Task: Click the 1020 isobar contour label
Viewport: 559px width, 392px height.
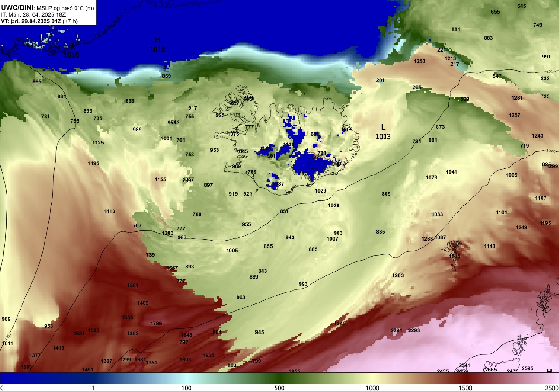Action: click(550, 151)
